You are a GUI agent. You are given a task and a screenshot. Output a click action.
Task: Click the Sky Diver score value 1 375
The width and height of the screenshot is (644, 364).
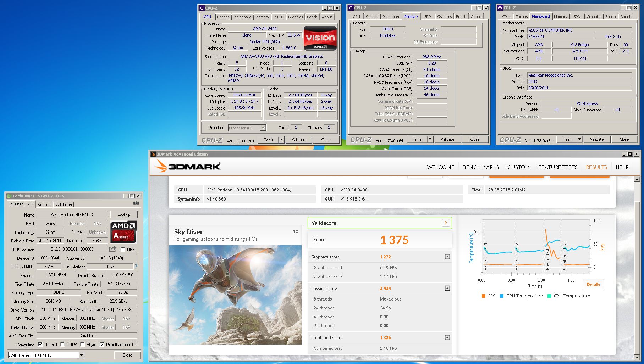394,240
